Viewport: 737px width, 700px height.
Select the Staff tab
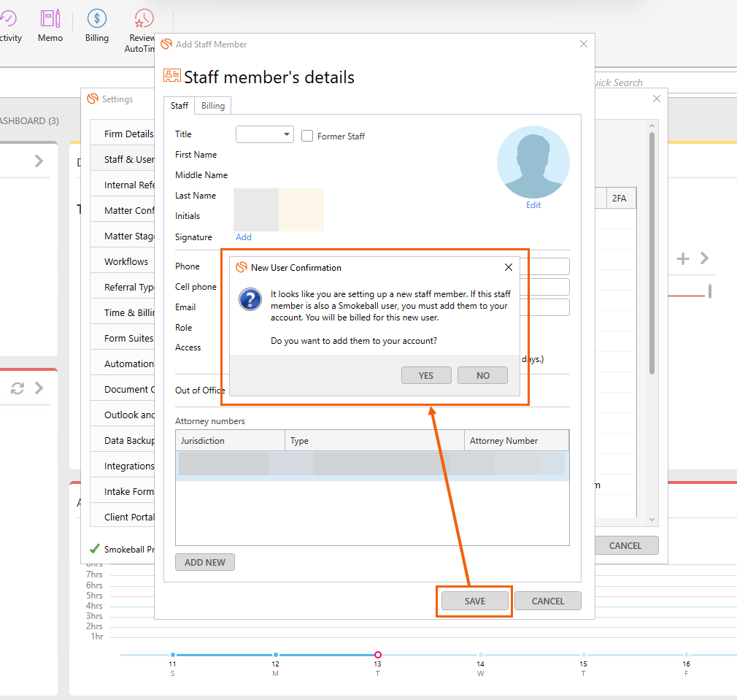pos(180,106)
